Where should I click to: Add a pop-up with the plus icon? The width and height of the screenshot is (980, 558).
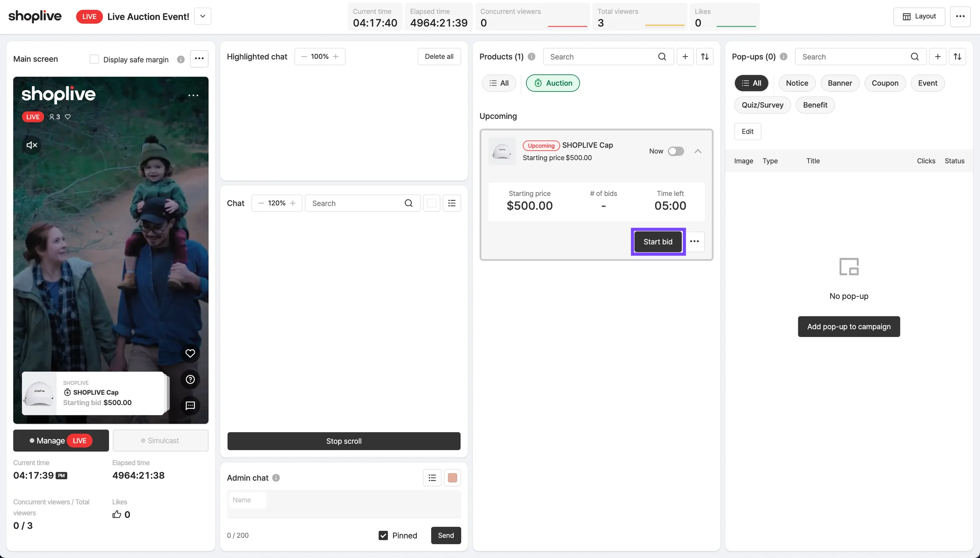pos(938,57)
